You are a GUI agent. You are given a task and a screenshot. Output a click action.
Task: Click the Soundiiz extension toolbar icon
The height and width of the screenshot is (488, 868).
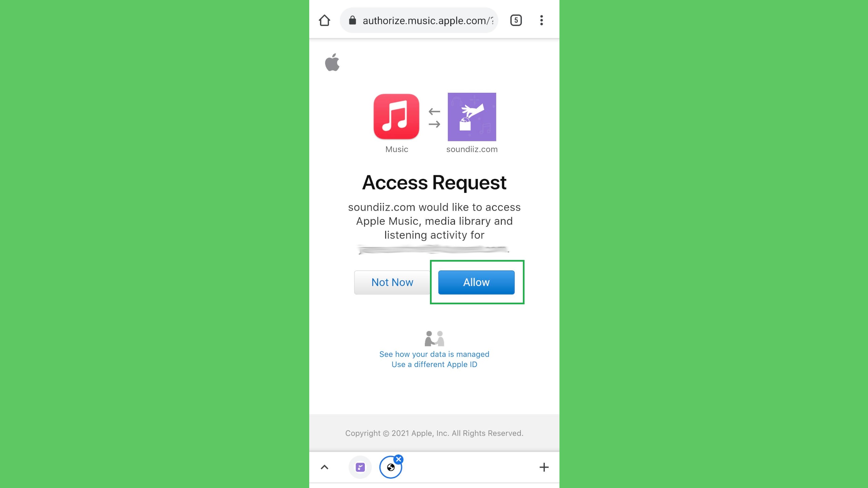point(361,467)
